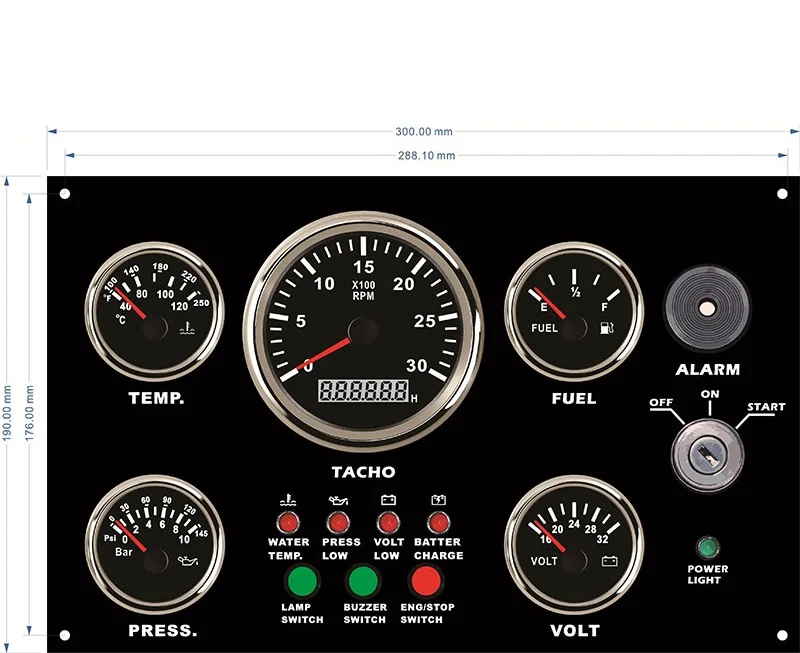Click the coolant icon inside temp gauge
Screen dimensions: 800x653
point(187,329)
